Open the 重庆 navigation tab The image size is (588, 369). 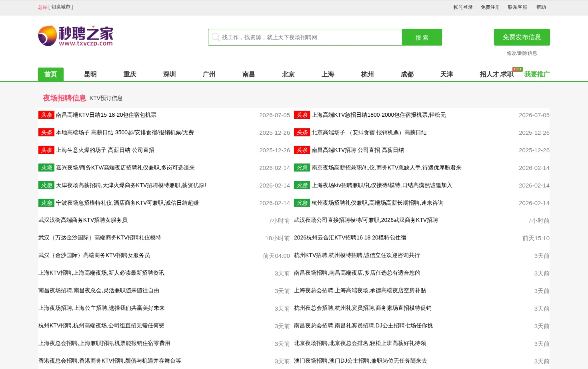coord(130,74)
